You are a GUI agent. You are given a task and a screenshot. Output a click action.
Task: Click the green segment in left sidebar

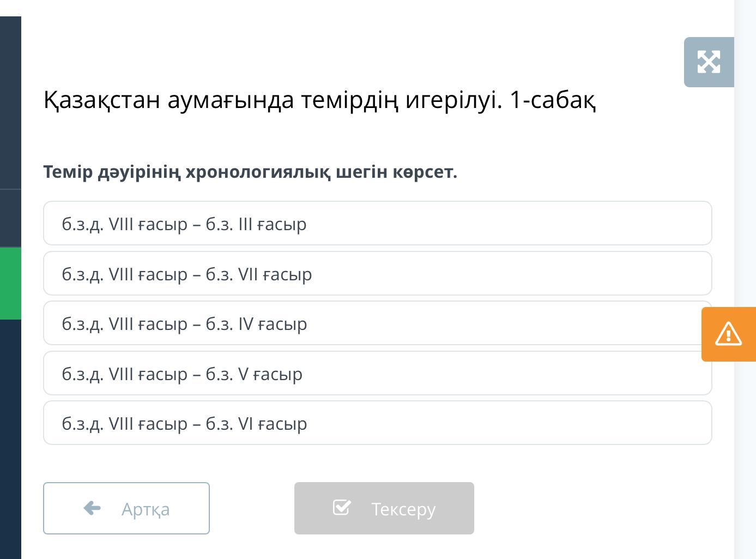10,284
